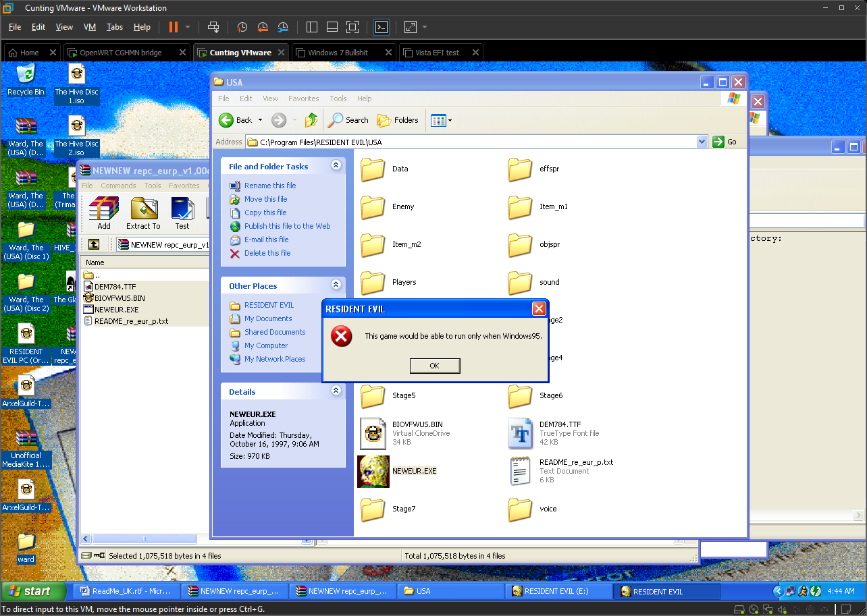The image size is (867, 616).
Task: Enter full screen mode in VMware toolbar
Action: click(x=352, y=27)
